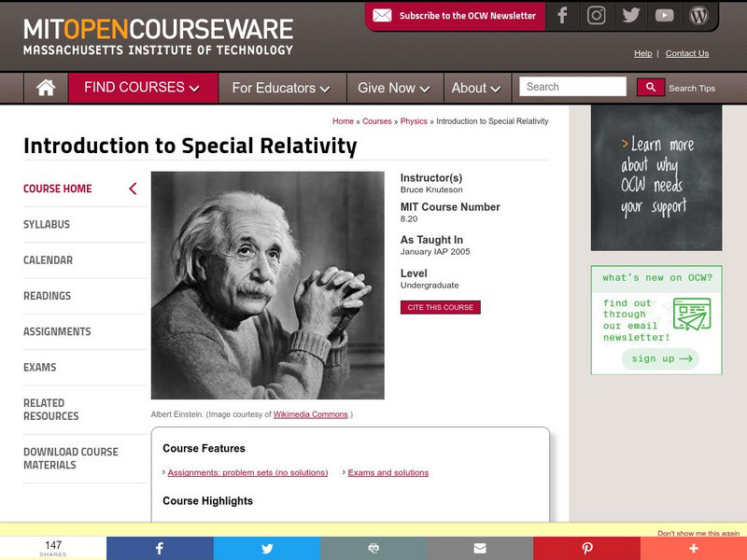Click inside the Search input box
Screen dimensions: 747x560
[571, 86]
